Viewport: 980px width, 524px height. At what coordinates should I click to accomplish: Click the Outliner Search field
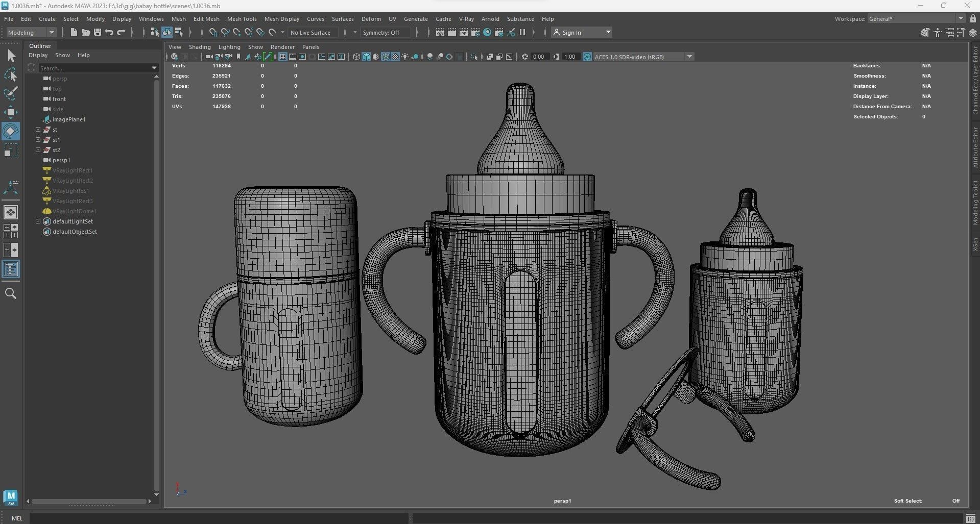point(98,68)
